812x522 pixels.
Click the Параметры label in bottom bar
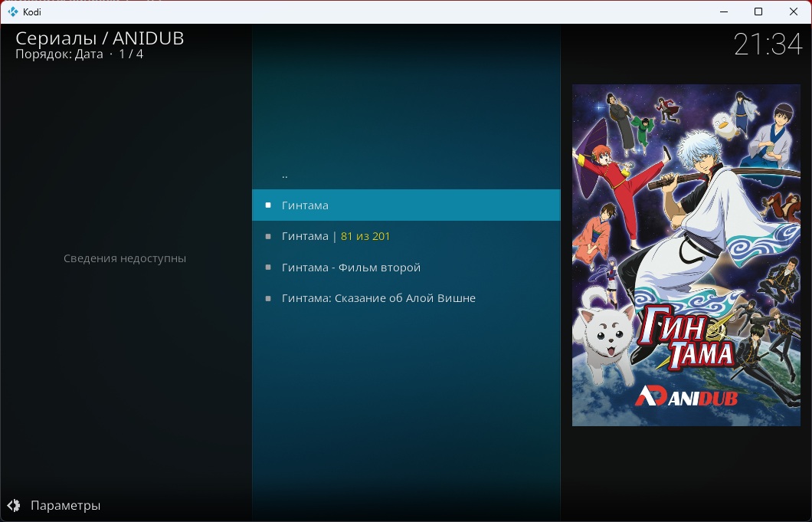pyautogui.click(x=65, y=505)
